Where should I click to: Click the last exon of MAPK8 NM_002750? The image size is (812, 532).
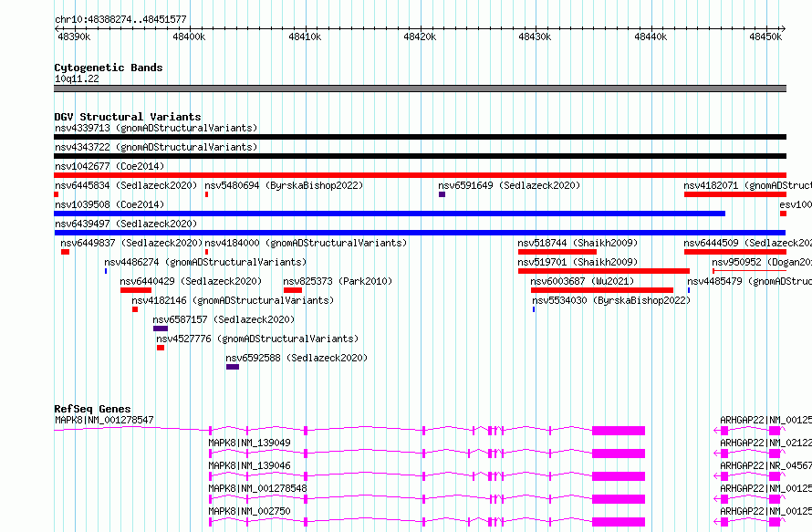[x=619, y=522]
